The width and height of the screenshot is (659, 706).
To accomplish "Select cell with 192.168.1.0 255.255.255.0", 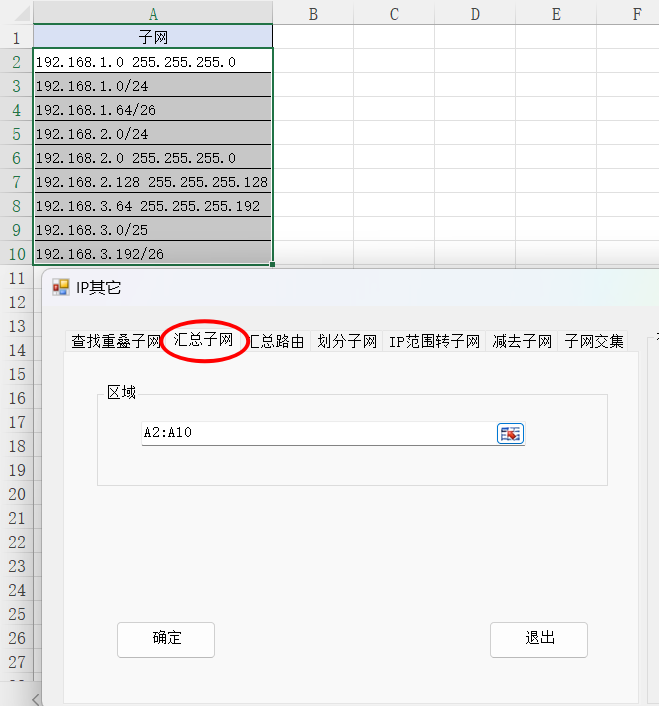I will coord(153,61).
